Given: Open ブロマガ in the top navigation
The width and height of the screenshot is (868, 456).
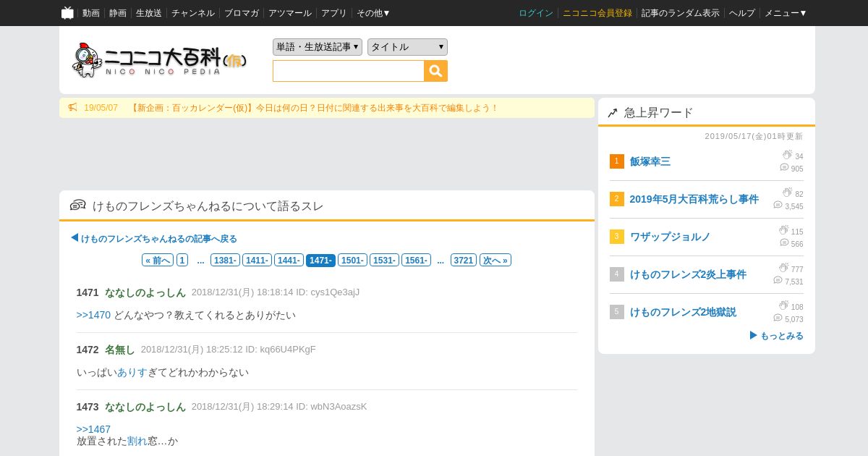Looking at the screenshot, I should click(x=242, y=13).
